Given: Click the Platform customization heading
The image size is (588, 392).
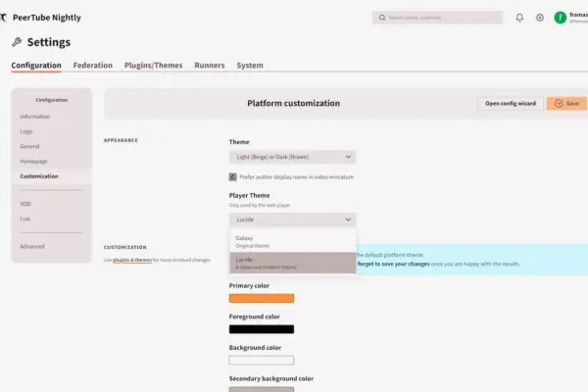Looking at the screenshot, I should click(x=294, y=103).
